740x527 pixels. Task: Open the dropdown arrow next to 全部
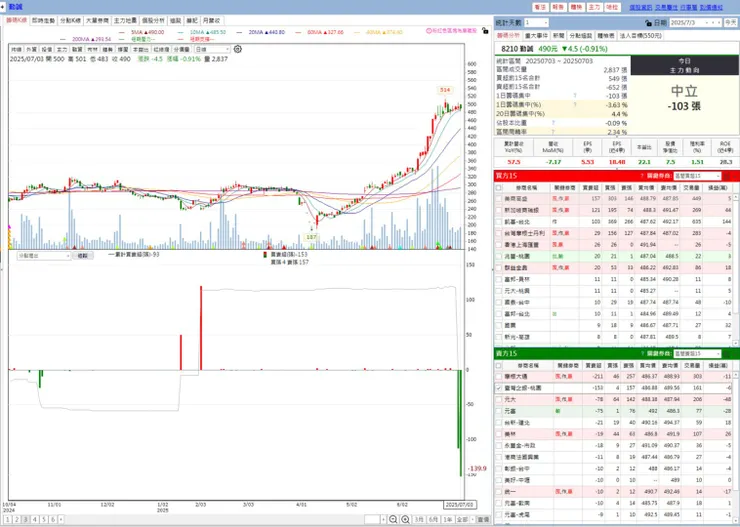pos(472,519)
